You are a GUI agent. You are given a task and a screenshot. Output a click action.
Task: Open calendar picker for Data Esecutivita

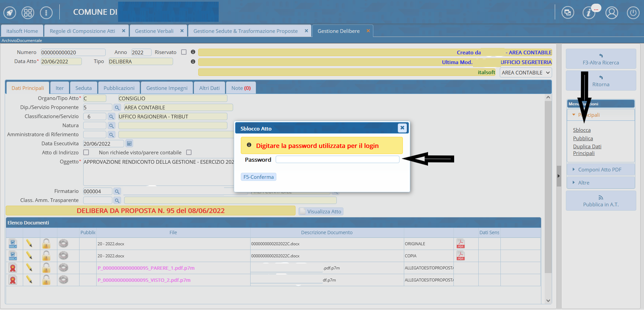click(x=129, y=144)
